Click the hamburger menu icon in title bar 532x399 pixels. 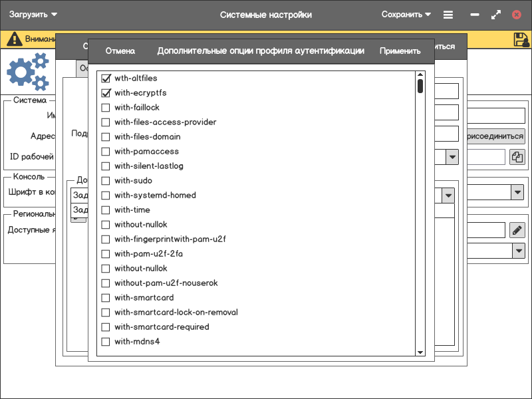(449, 15)
